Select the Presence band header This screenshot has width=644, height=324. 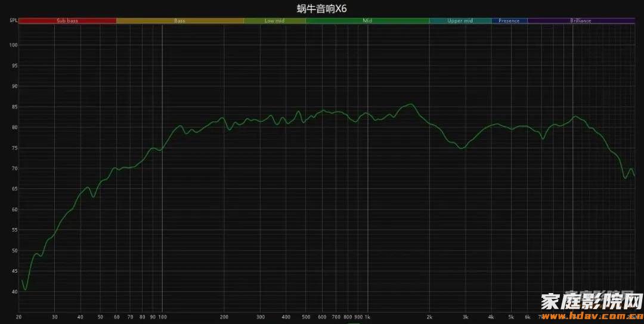(x=509, y=21)
